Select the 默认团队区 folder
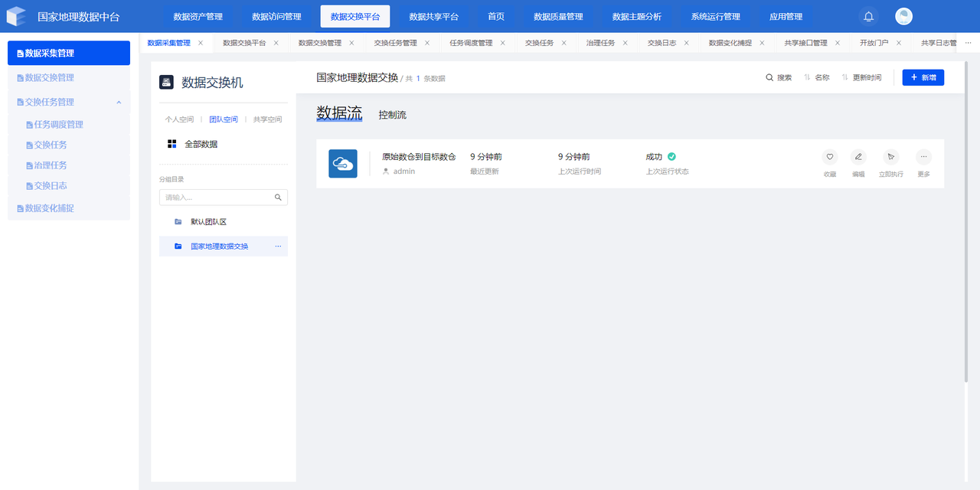Screen dimensions: 980x490 point(208,222)
